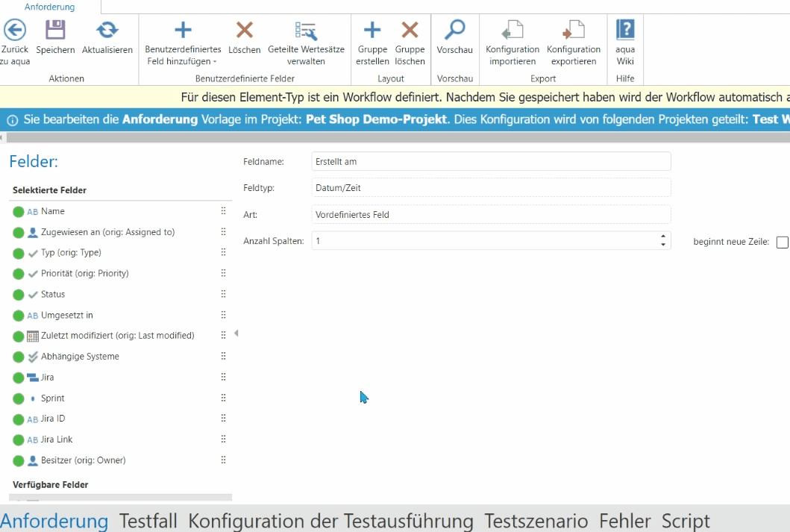Screen dimensions: 790x532
Task: Collapse the Felder panel via splitter arrow
Action: tap(236, 334)
